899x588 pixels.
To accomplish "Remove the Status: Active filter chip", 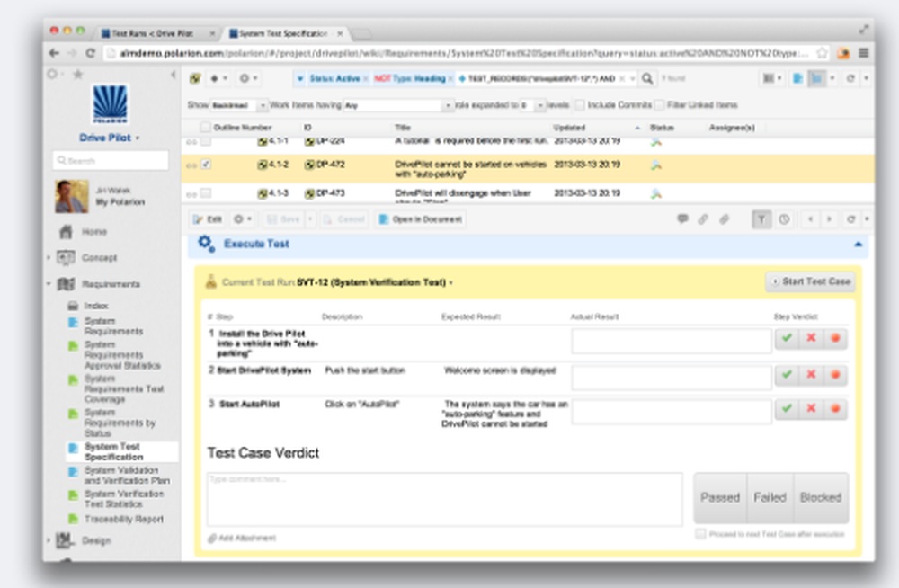I will pos(366,78).
